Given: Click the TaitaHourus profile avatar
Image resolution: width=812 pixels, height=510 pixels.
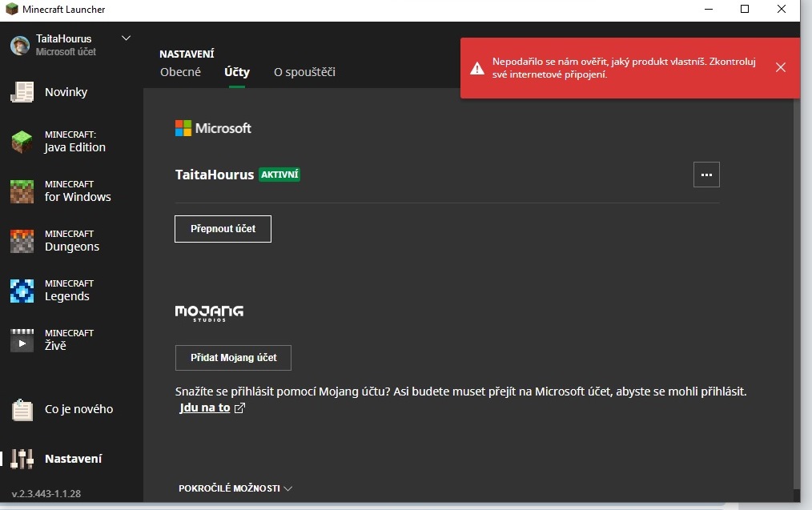Looking at the screenshot, I should click(x=20, y=45).
